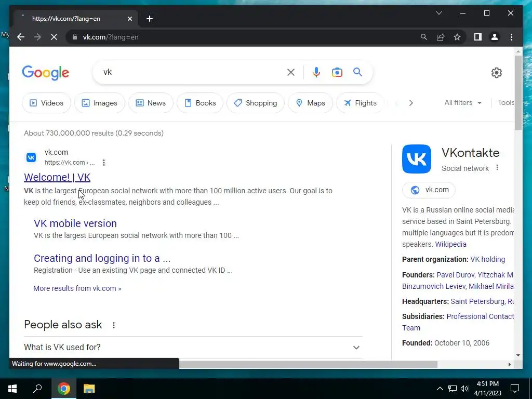The height and width of the screenshot is (399, 532).
Task: Open Windows taskbar search
Action: (37, 389)
